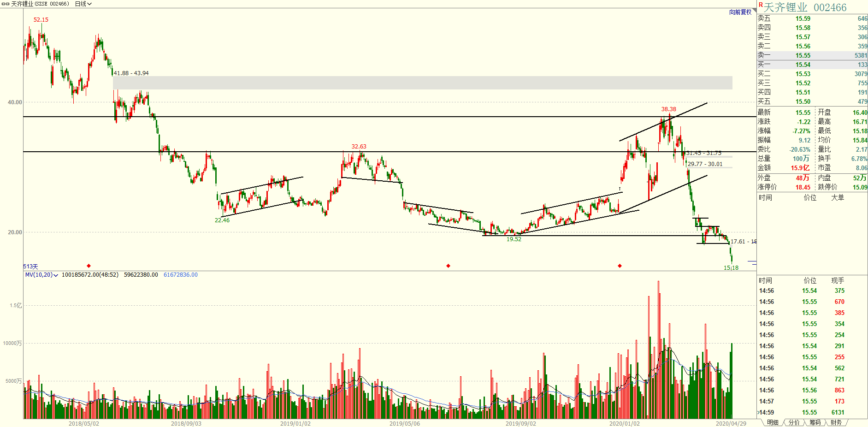Image resolution: width=868 pixels, height=427 pixels.
Task: Select the gray 41.88 - 43.94 gap zone
Action: click(422, 83)
